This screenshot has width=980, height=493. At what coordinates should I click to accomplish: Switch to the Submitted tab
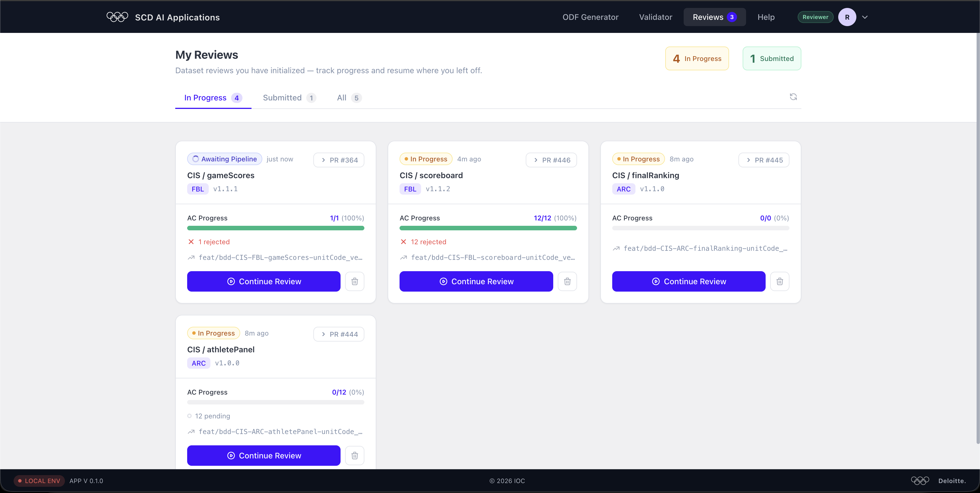coord(289,98)
